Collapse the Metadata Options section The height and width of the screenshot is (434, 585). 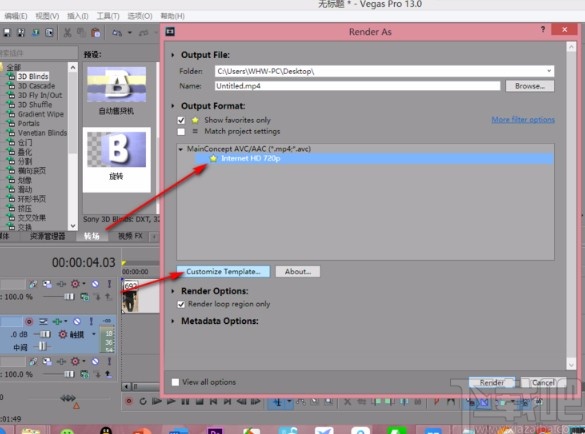(x=173, y=321)
